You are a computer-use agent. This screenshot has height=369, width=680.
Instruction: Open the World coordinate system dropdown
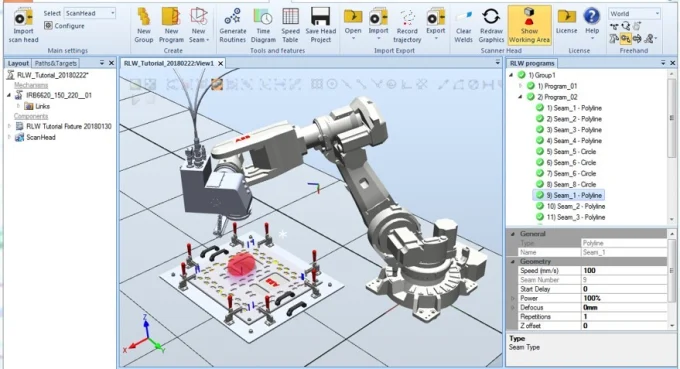point(634,13)
